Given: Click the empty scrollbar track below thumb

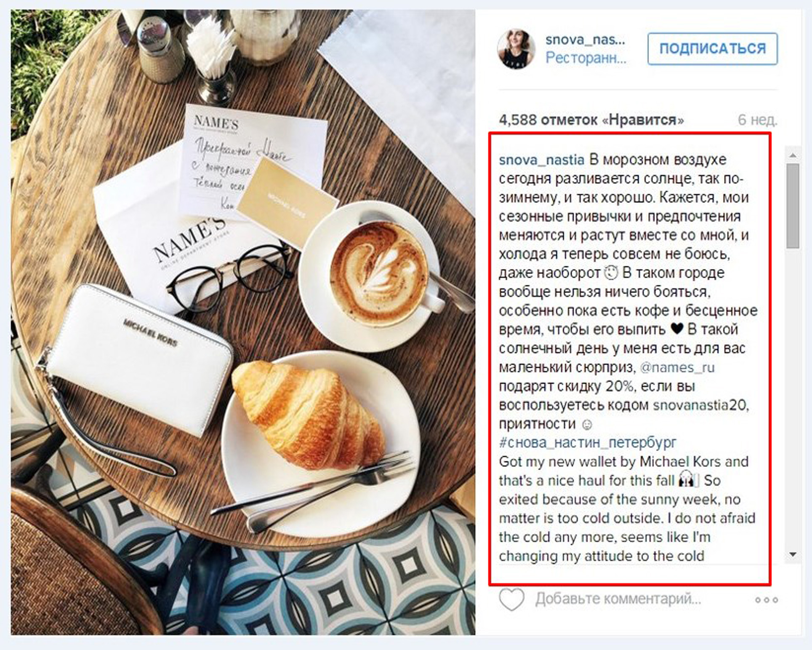Looking at the screenshot, I should [793, 398].
